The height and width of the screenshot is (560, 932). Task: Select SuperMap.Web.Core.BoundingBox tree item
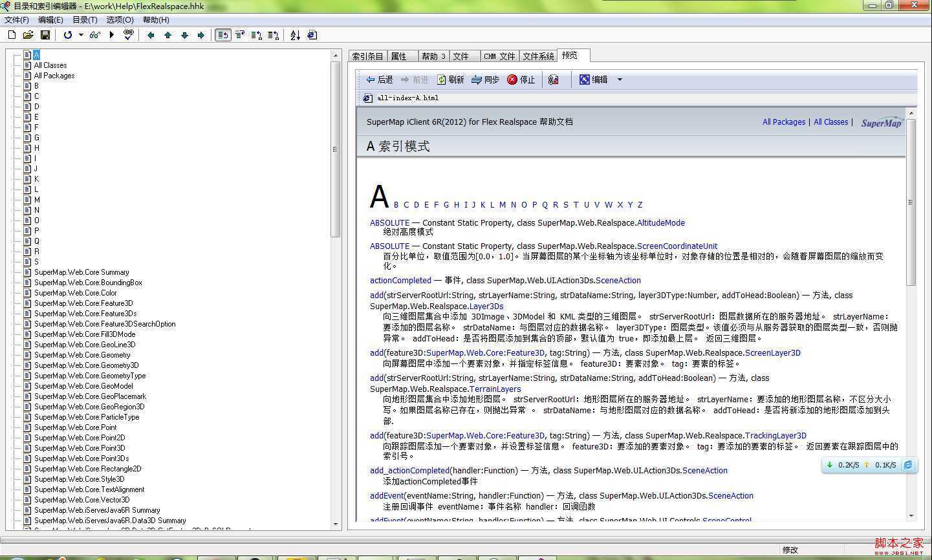[88, 283]
